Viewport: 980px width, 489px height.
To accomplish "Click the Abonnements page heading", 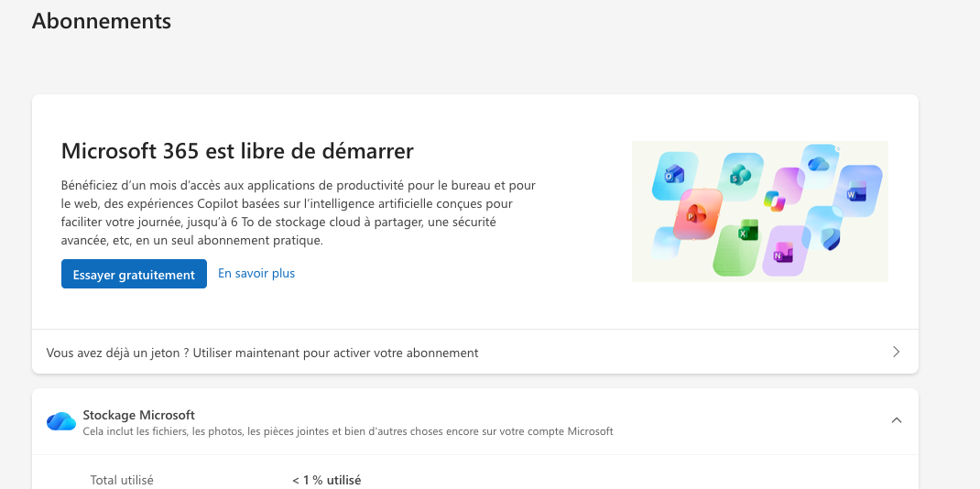I will (102, 21).
